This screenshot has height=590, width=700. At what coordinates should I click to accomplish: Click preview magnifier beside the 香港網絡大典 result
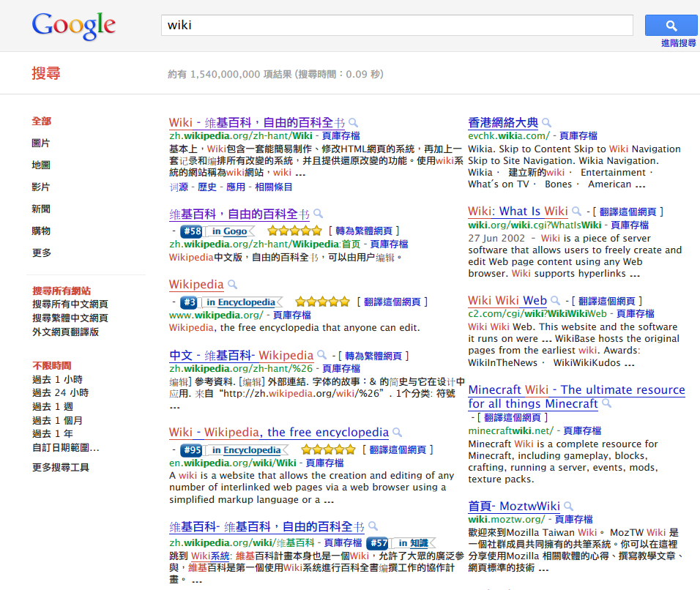pos(546,123)
